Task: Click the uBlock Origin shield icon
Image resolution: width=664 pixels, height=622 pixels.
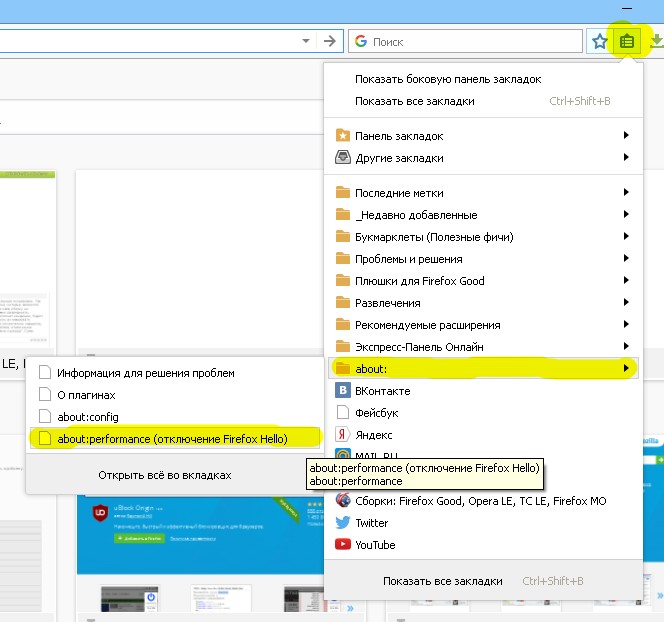Action: click(x=100, y=513)
